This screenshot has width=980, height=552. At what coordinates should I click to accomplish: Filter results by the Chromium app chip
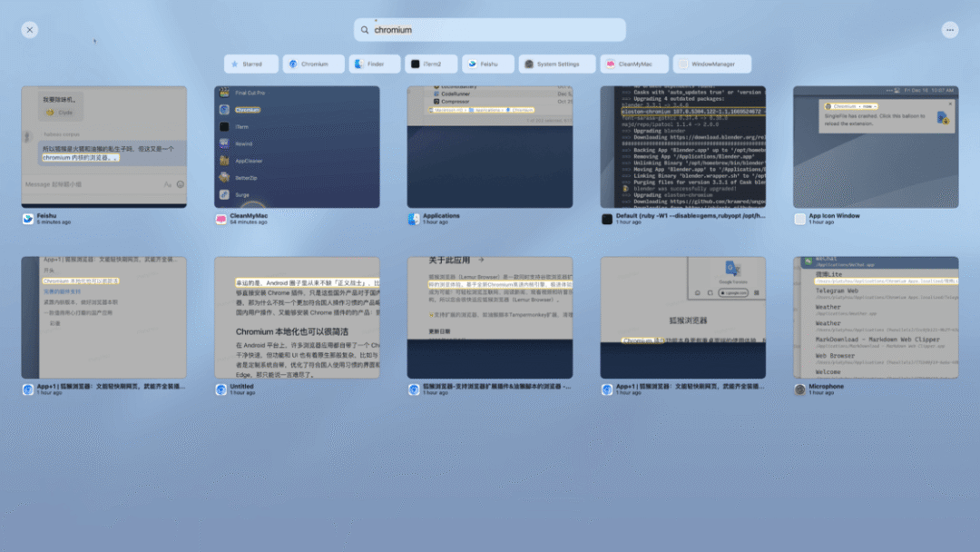click(313, 64)
